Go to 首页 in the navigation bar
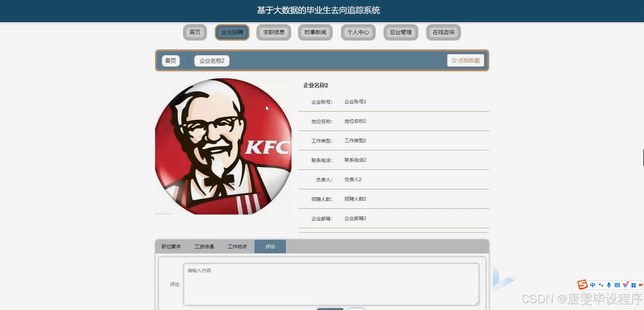Viewport: 644px width, 310px height. click(195, 32)
